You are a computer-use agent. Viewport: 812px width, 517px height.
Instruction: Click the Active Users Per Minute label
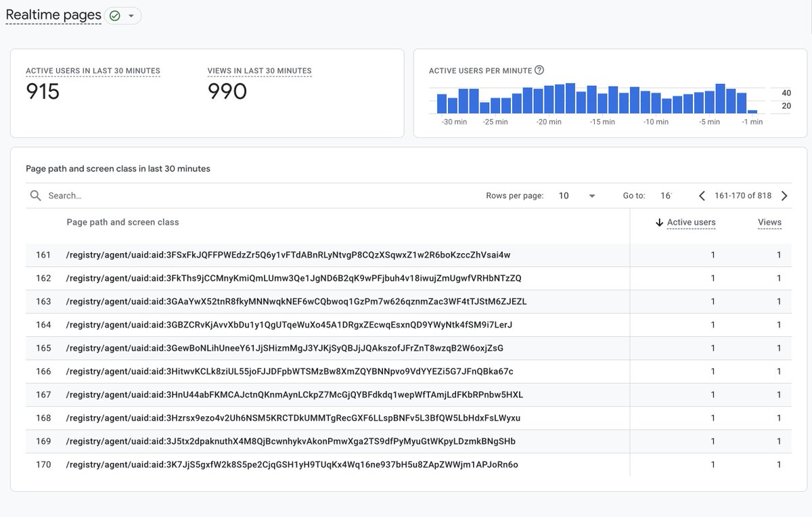tap(480, 70)
